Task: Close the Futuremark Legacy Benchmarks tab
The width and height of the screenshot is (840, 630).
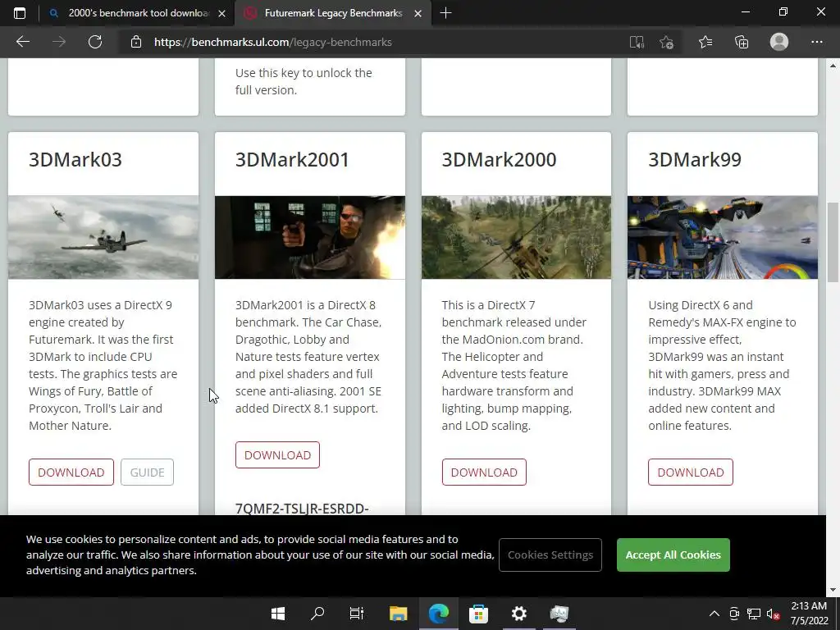Action: pos(418,13)
